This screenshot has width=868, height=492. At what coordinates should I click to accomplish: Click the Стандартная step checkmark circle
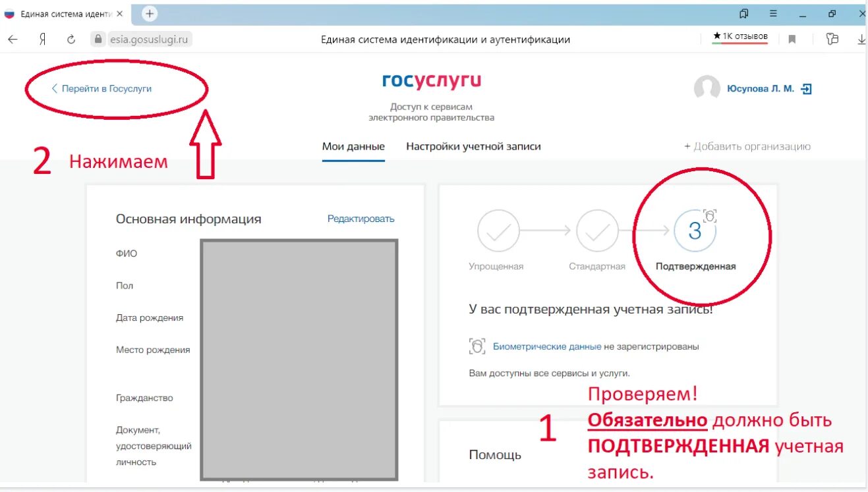pos(597,231)
